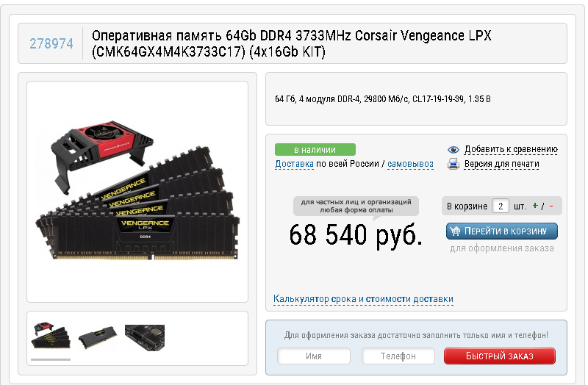
Task: Click the red Быстрый заказ button
Action: pyautogui.click(x=500, y=356)
